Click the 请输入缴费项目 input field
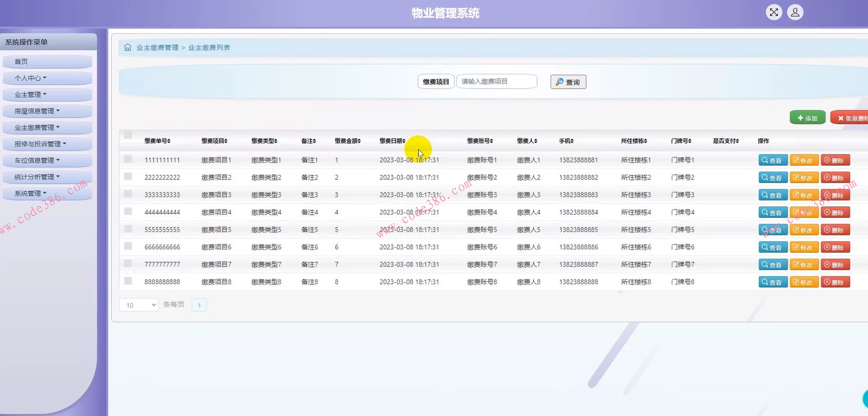This screenshot has height=416, width=868. (497, 81)
